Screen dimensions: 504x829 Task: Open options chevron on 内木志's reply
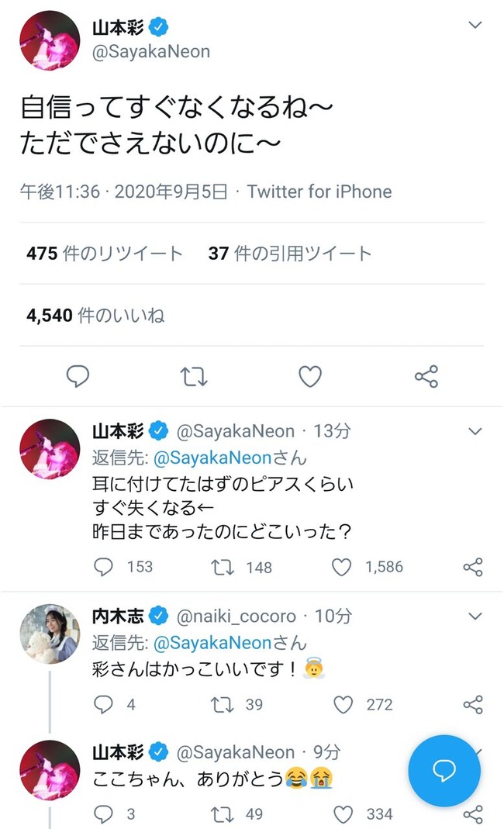(475, 616)
